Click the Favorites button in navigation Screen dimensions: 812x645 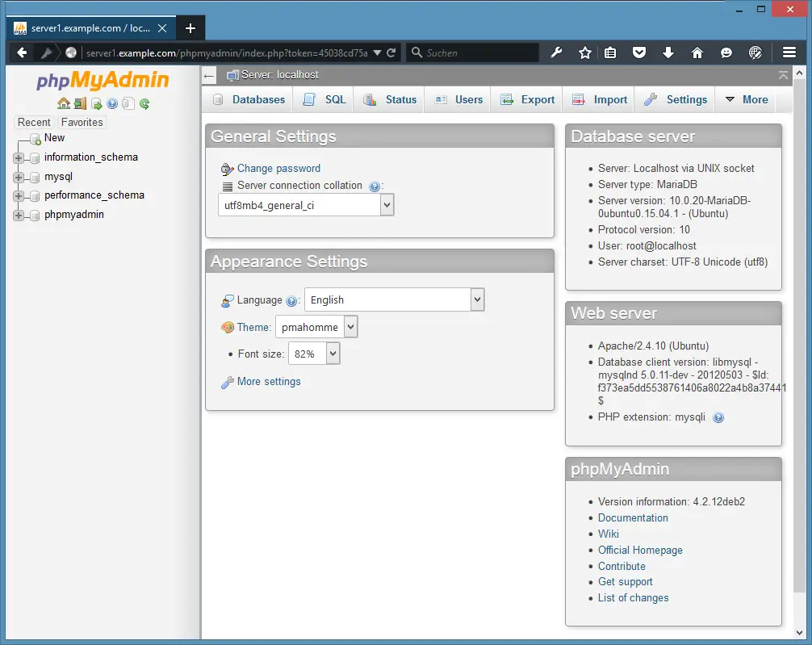[82, 122]
